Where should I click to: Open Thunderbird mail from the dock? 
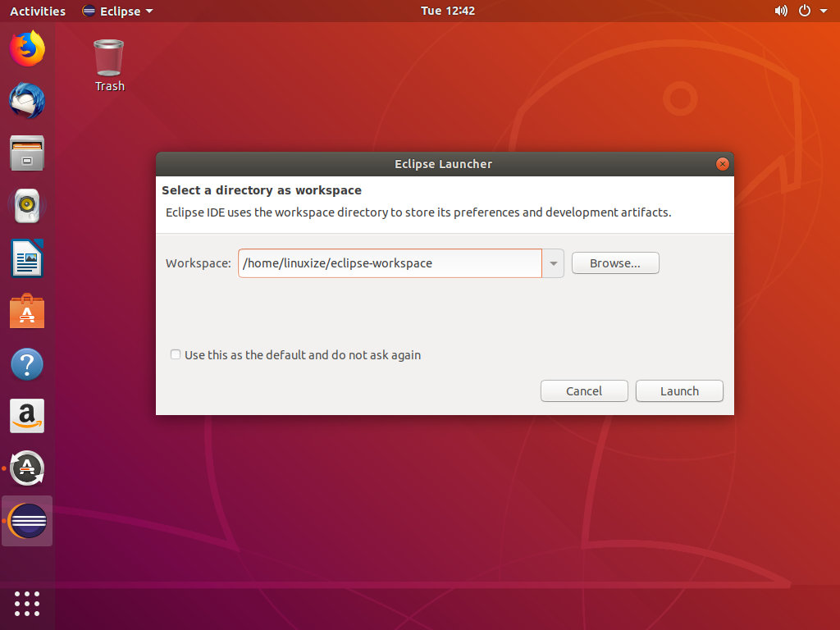coord(27,100)
